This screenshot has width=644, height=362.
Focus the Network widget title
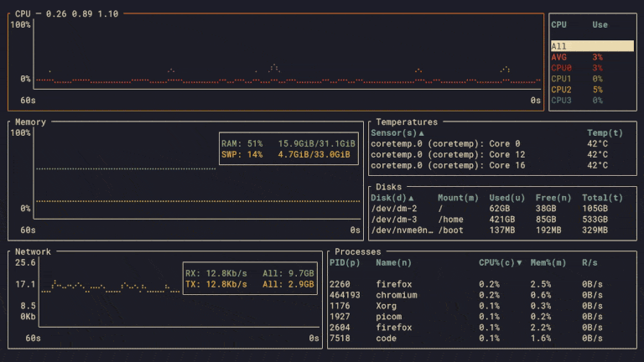pos(33,251)
